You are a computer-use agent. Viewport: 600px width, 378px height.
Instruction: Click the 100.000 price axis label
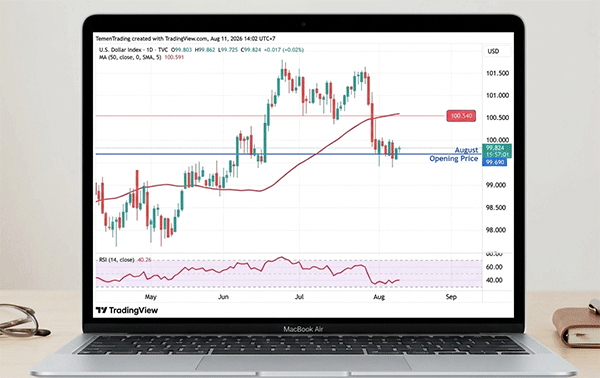click(497, 140)
